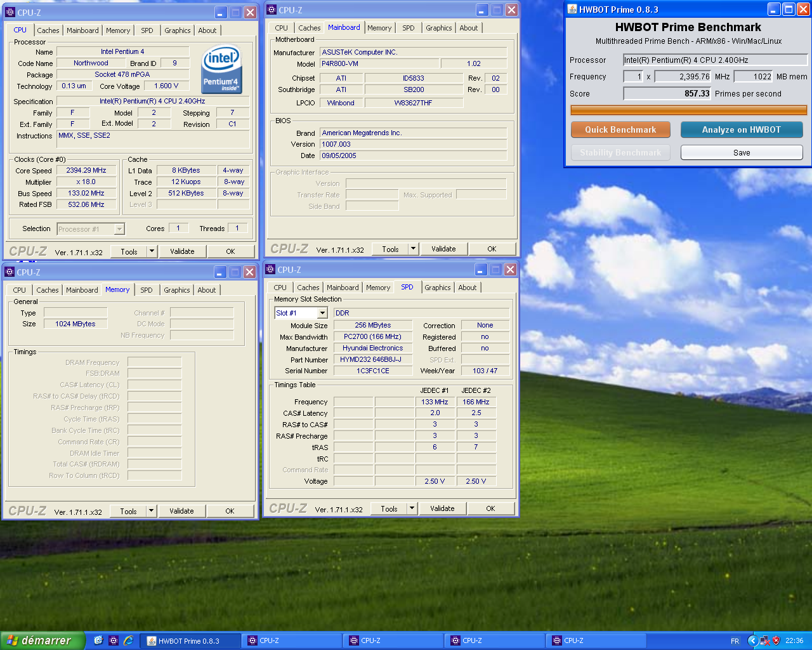The height and width of the screenshot is (650, 812).
Task: Click OK in the CPU-Z Mainboard window
Action: point(492,249)
